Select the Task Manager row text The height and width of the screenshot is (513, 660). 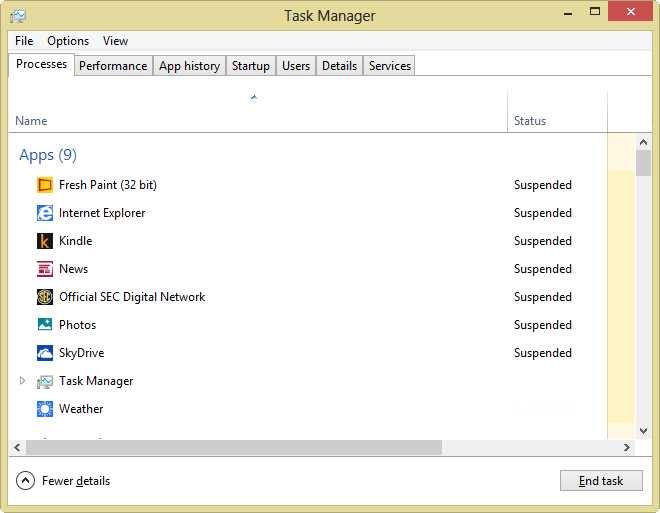[96, 381]
